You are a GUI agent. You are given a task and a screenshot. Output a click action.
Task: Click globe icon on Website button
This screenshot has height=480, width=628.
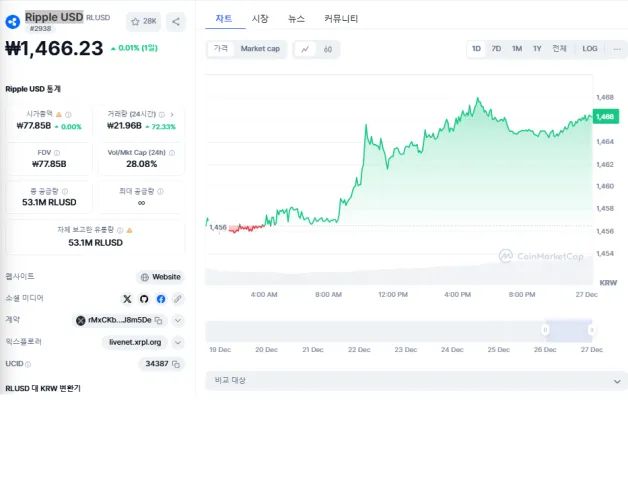145,277
